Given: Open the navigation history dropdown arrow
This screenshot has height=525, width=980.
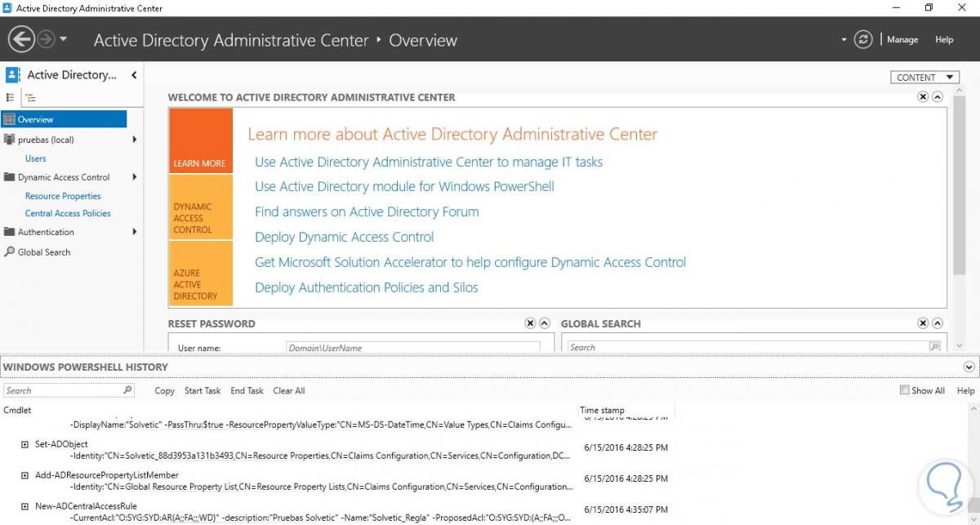Looking at the screenshot, I should [x=64, y=39].
